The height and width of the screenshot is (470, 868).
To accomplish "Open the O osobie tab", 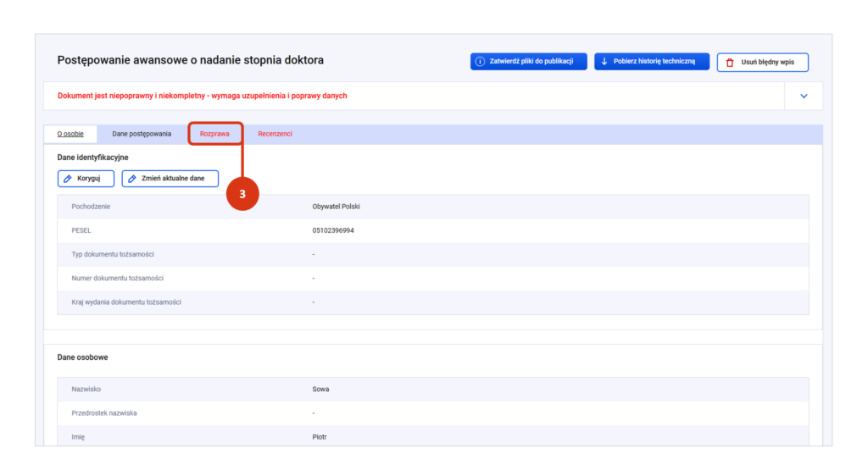I will pyautogui.click(x=70, y=134).
